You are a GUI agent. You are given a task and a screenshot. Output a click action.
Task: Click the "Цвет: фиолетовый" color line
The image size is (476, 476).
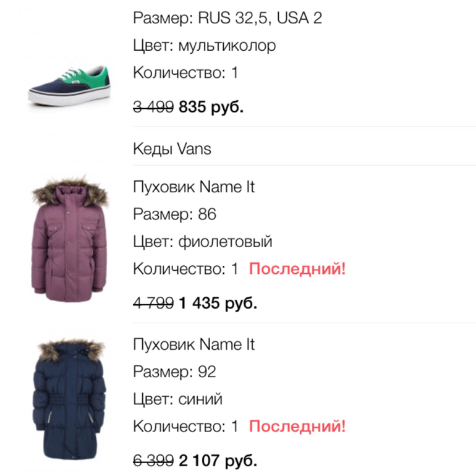pyautogui.click(x=203, y=241)
